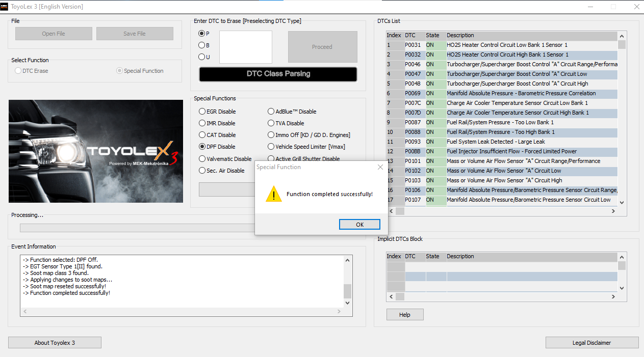Select DTC row P0103

(x=502, y=180)
